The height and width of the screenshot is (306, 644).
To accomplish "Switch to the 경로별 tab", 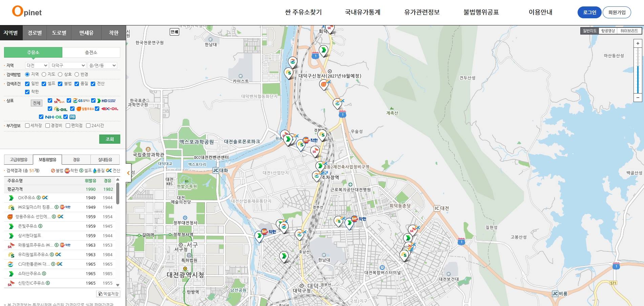I will [35, 33].
